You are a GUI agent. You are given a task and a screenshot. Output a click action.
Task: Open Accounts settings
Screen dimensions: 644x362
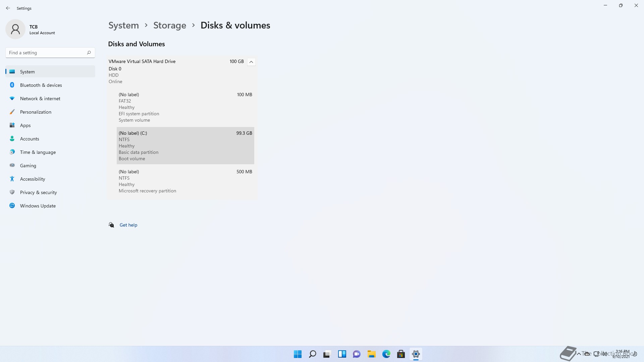point(50,139)
